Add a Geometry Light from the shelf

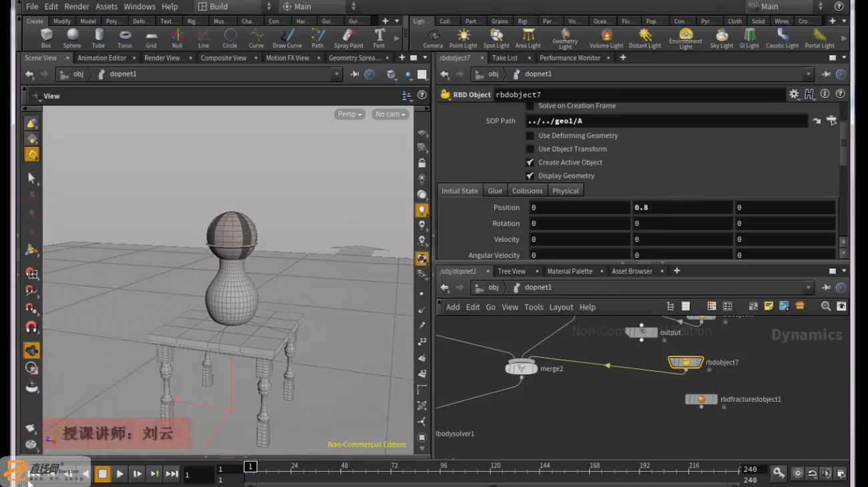point(565,39)
